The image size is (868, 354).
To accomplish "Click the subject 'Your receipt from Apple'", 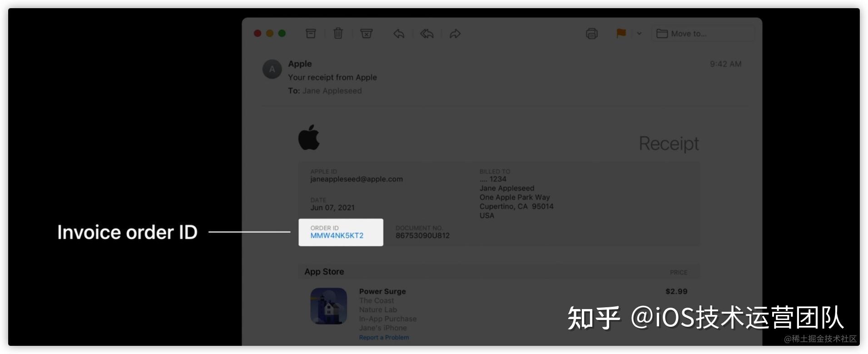I will tap(332, 77).
